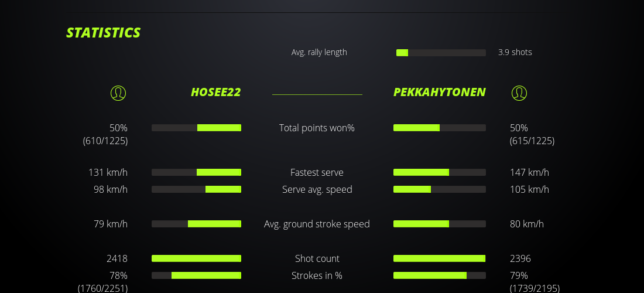644x293 pixels.
Task: Click PEKKAHYTONEN's 147 km/h fastest serve value
Action: coord(529,172)
